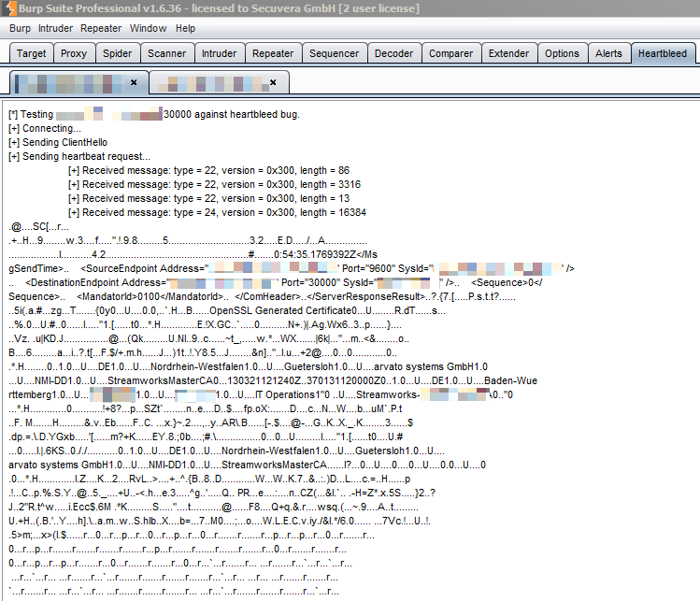The width and height of the screenshot is (700, 601).
Task: Click the 'against heartbleed bug.' text
Action: [x=247, y=114]
